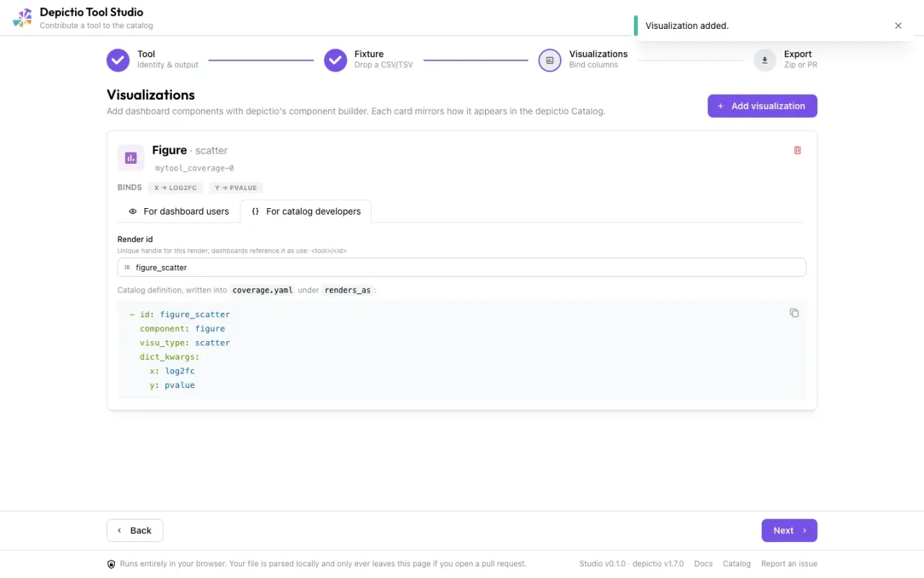Switch to For dashboard users tab
924x578 pixels.
(x=179, y=212)
